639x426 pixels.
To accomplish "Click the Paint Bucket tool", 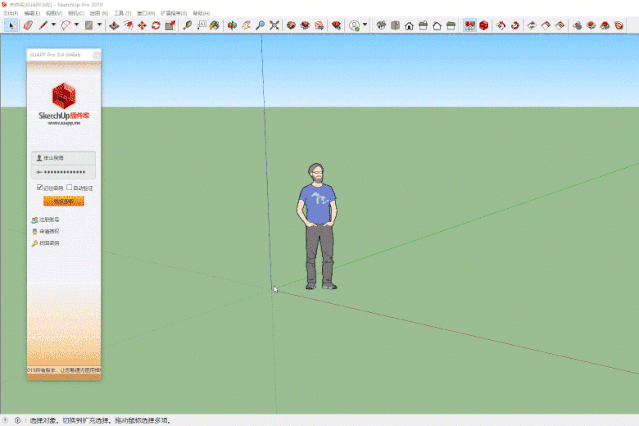I will pos(214,26).
